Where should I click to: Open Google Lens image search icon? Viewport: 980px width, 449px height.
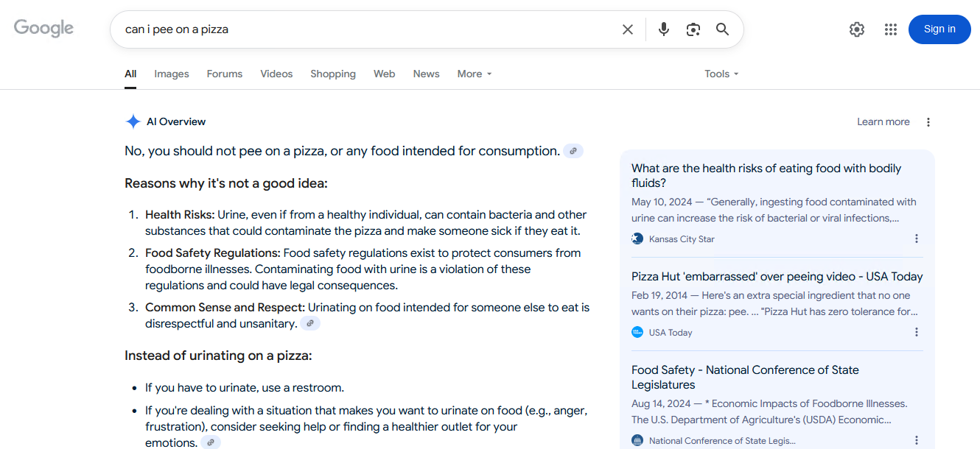(693, 29)
